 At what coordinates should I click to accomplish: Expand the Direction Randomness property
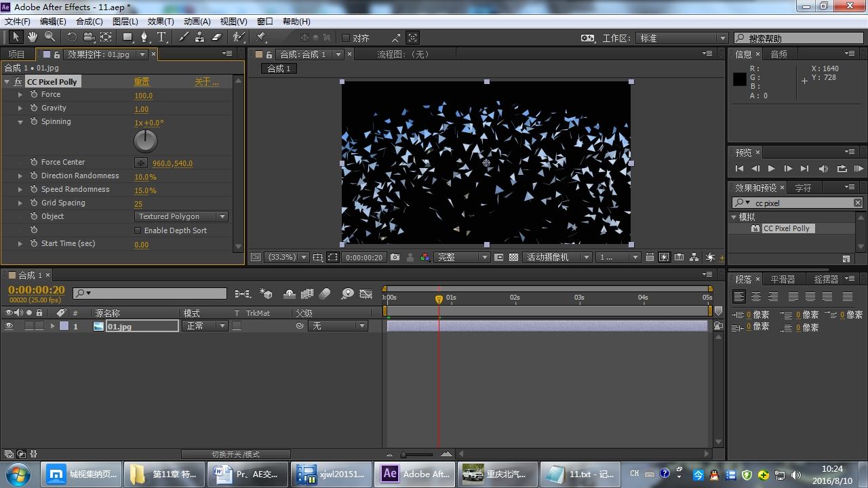coord(20,176)
